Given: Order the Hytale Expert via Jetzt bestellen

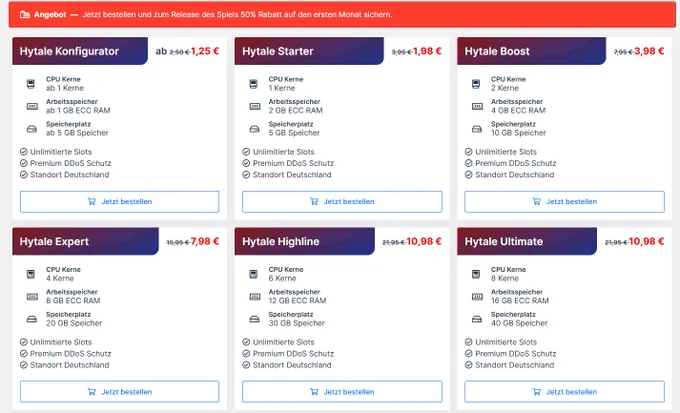Looking at the screenshot, I should coord(120,392).
